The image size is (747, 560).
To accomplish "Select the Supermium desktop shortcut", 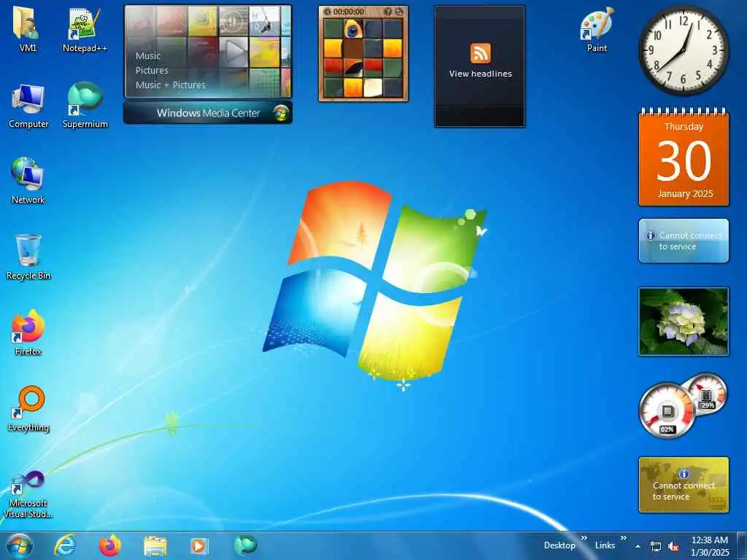I will (x=85, y=106).
